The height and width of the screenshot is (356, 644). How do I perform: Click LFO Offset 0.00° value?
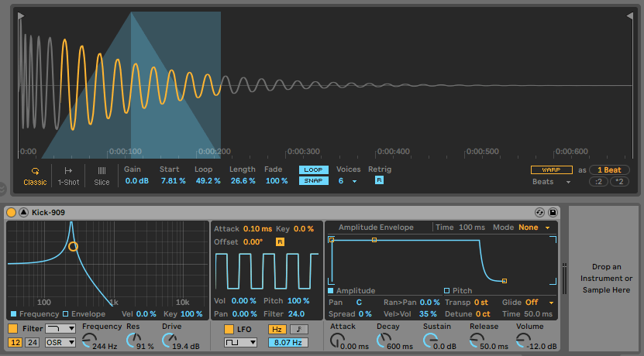click(x=253, y=242)
